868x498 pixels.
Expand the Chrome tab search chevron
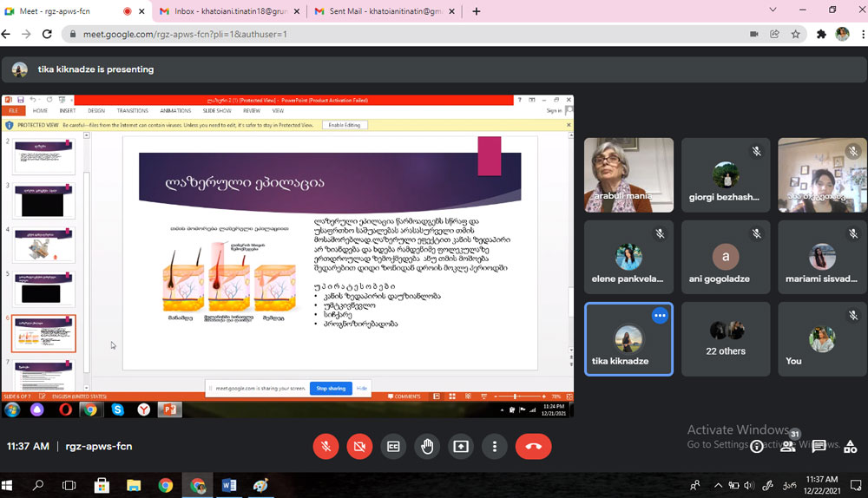tap(773, 10)
